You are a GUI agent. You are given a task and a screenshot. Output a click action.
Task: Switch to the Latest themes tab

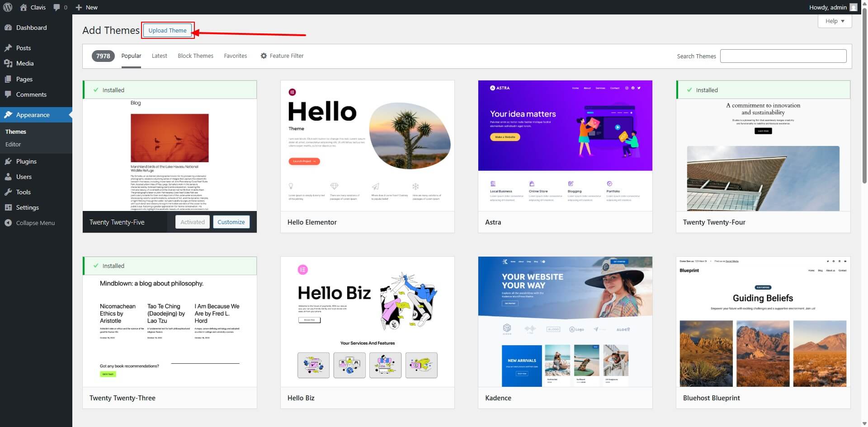(x=159, y=56)
